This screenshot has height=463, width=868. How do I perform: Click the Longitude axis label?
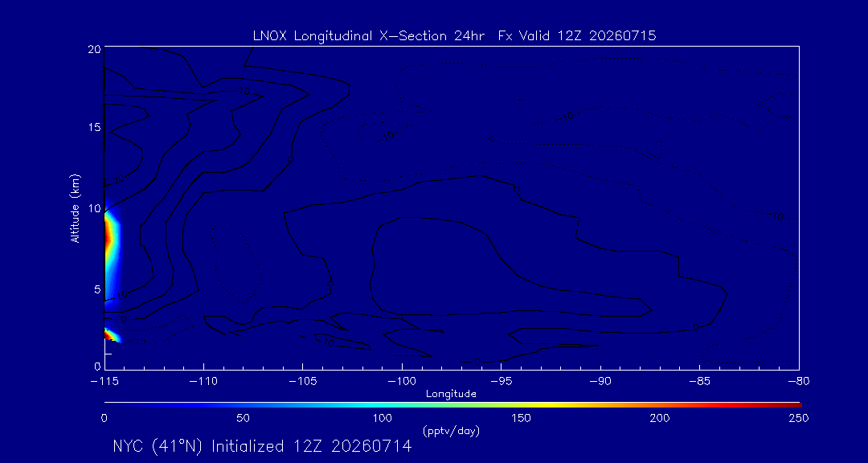tap(451, 394)
